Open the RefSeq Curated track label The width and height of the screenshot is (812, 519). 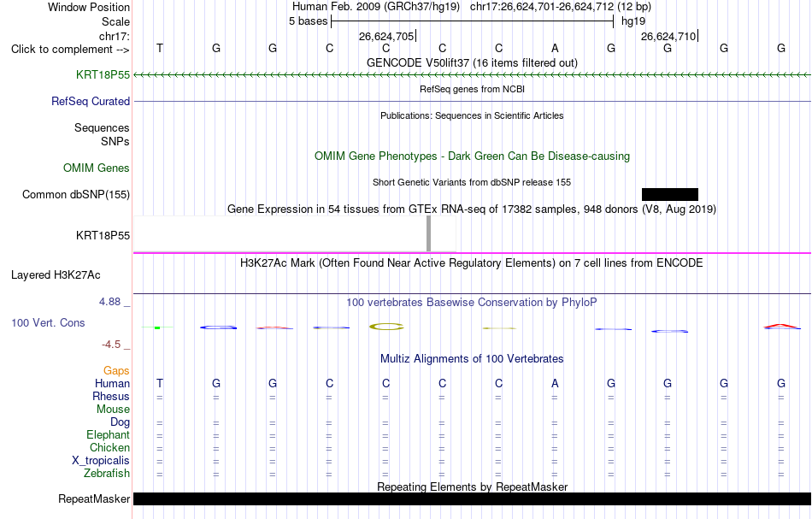point(91,102)
